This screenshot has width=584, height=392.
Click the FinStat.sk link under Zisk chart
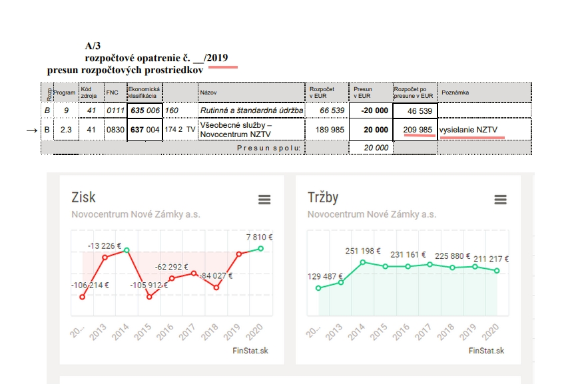tap(250, 351)
